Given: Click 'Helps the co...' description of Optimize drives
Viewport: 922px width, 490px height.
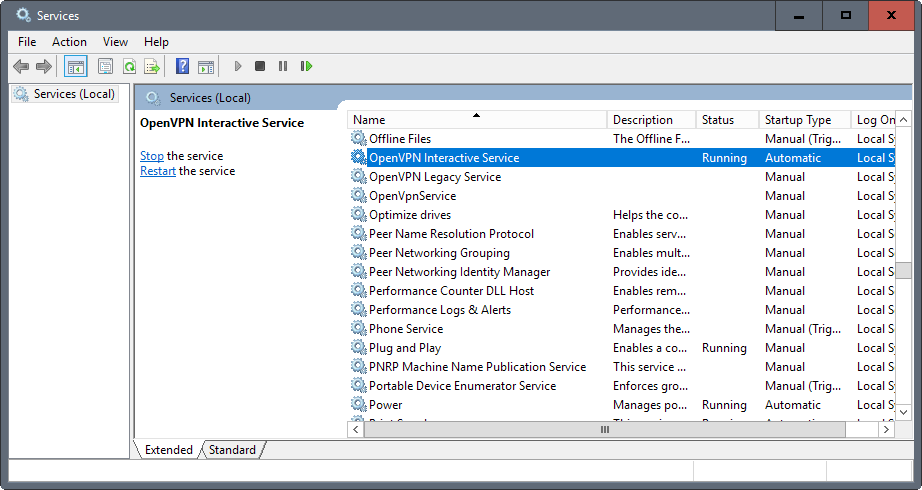Looking at the screenshot, I should pos(650,215).
